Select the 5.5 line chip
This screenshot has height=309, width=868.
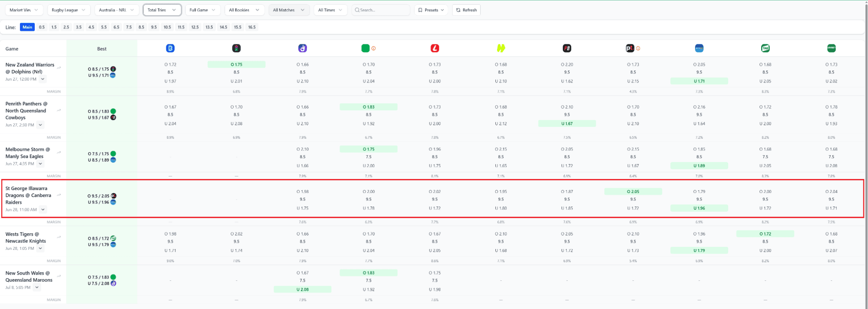[x=104, y=27]
